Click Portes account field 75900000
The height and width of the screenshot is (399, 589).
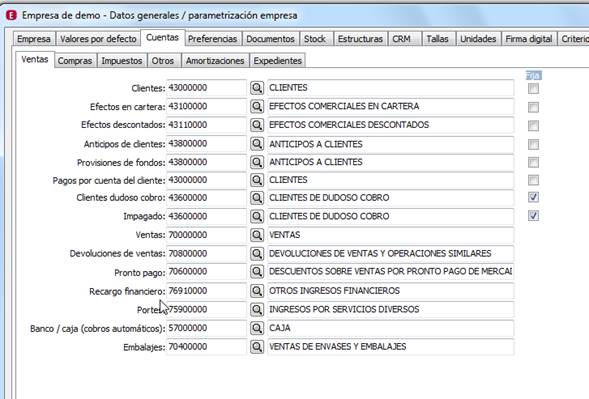click(x=206, y=310)
